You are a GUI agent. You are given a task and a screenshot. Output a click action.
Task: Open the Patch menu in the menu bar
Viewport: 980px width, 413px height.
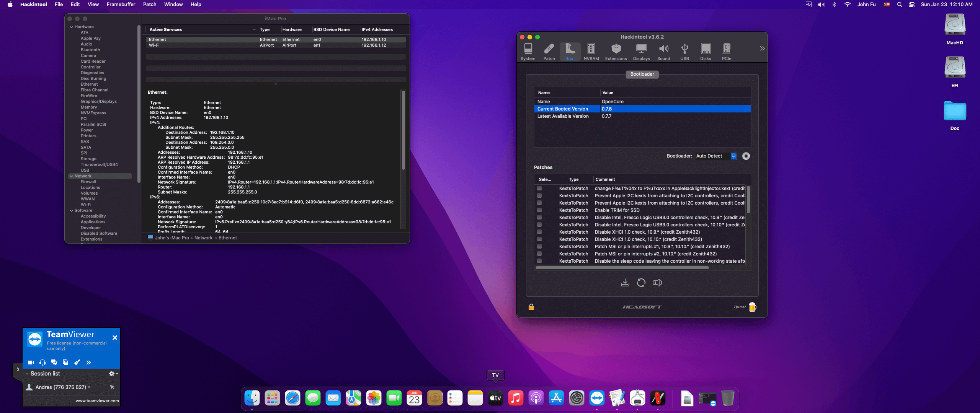pos(150,5)
